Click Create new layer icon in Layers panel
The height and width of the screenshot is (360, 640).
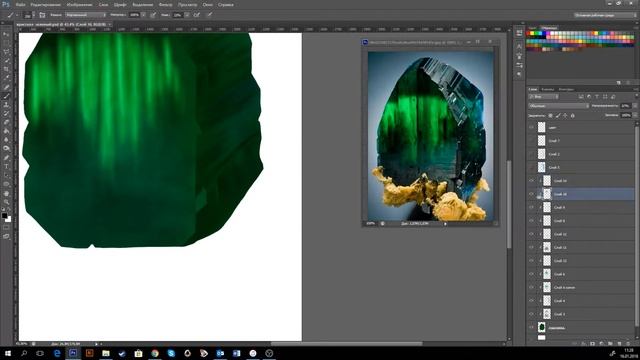pos(619,343)
